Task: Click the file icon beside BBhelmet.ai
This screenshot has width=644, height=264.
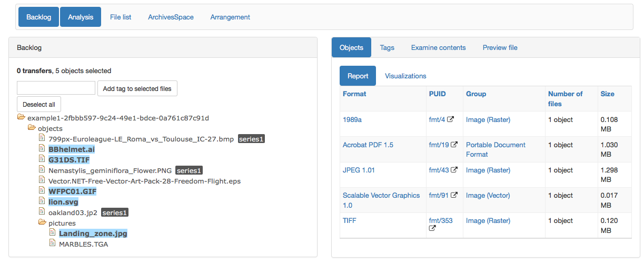Action: 42,149
